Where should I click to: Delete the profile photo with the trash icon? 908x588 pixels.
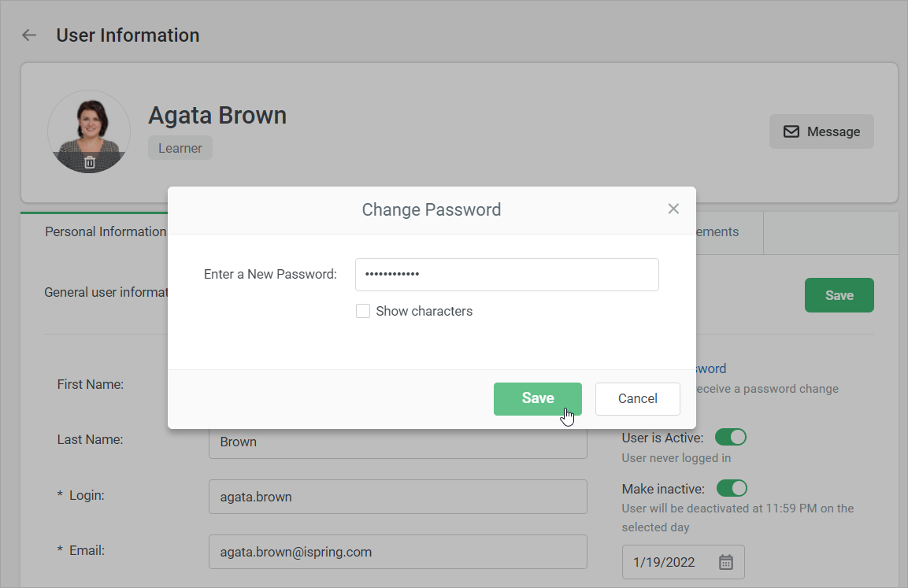(90, 162)
